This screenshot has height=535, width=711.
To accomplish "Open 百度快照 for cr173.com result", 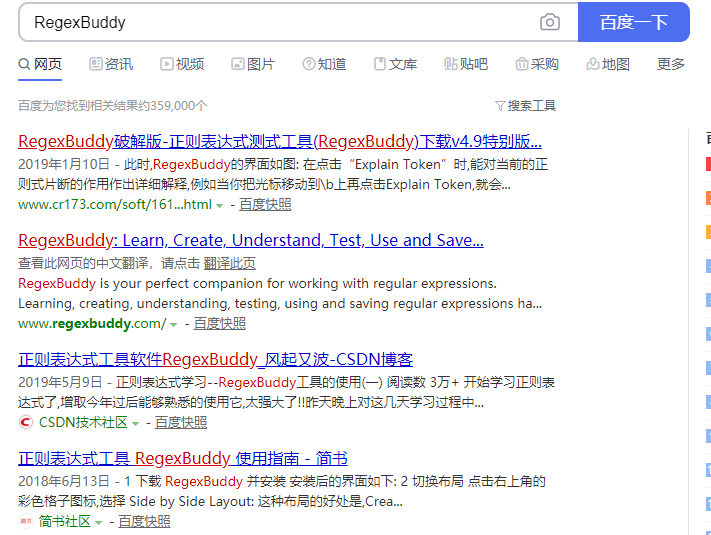I will [265, 204].
